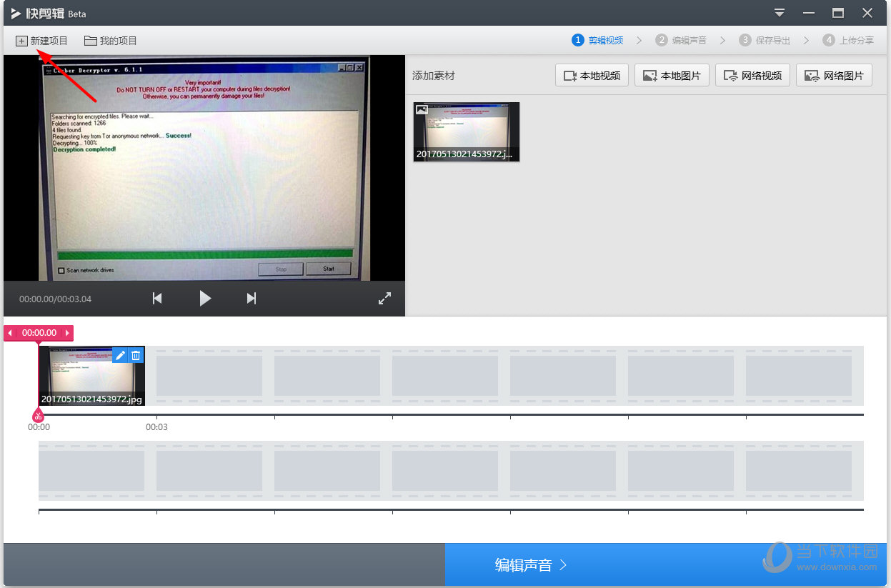Add network picture (网络图片)
891x588 pixels.
click(x=834, y=76)
